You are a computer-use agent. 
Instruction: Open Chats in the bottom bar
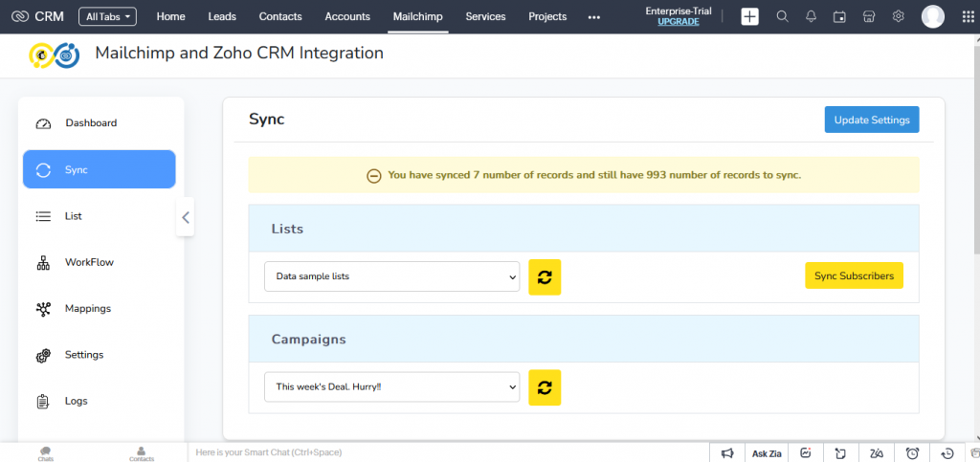pyautogui.click(x=45, y=453)
